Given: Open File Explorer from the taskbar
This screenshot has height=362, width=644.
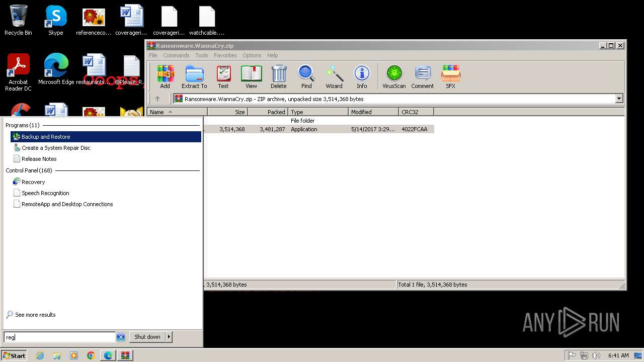Looking at the screenshot, I should click(x=57, y=355).
